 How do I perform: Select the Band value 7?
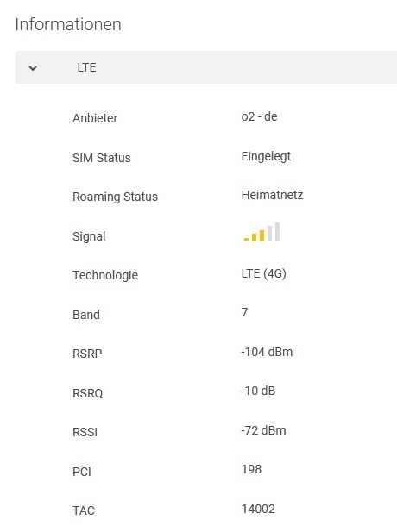click(244, 312)
